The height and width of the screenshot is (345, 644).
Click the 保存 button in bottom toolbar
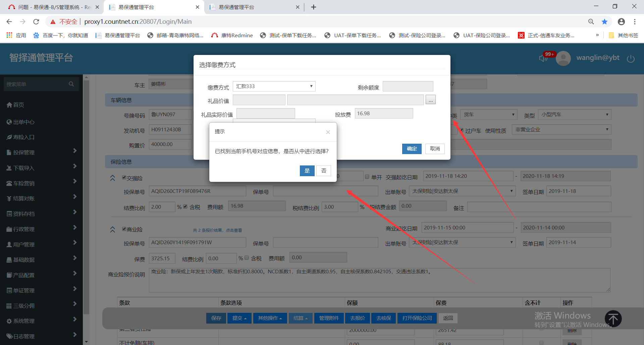216,318
